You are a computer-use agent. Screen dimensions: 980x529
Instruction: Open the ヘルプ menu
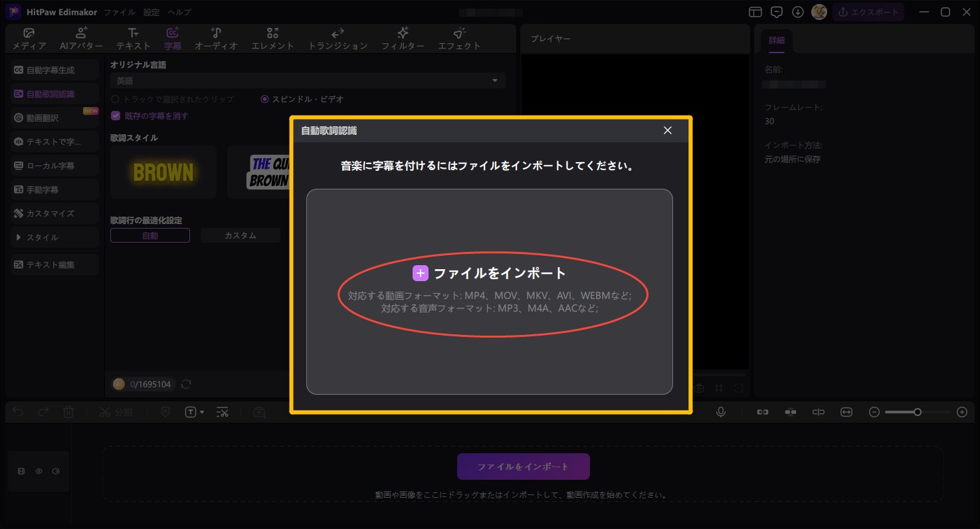[179, 12]
